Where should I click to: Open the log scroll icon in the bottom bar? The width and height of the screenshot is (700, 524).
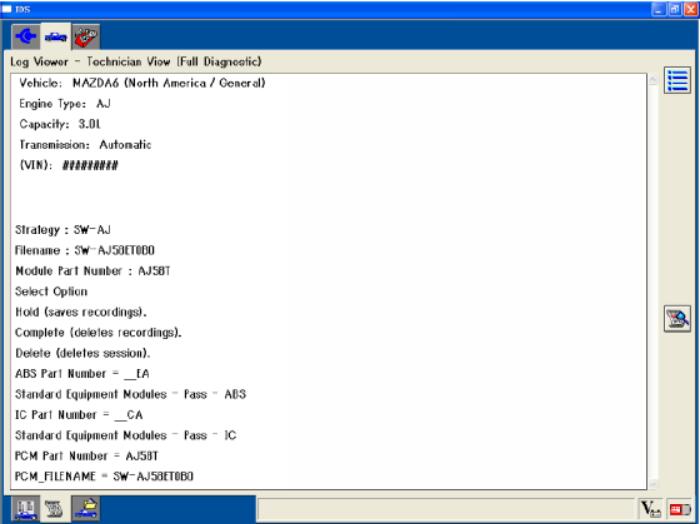(54, 509)
